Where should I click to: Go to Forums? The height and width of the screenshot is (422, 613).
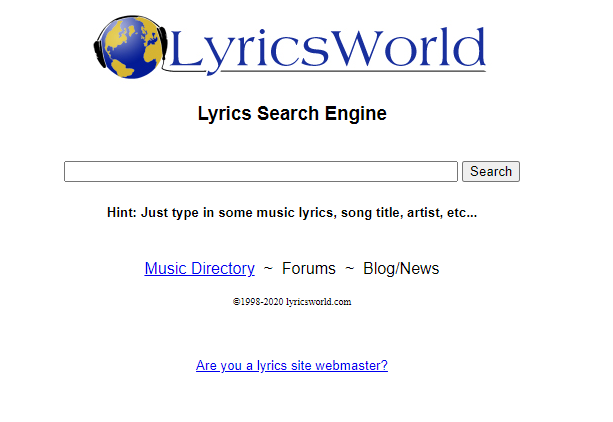pos(308,268)
